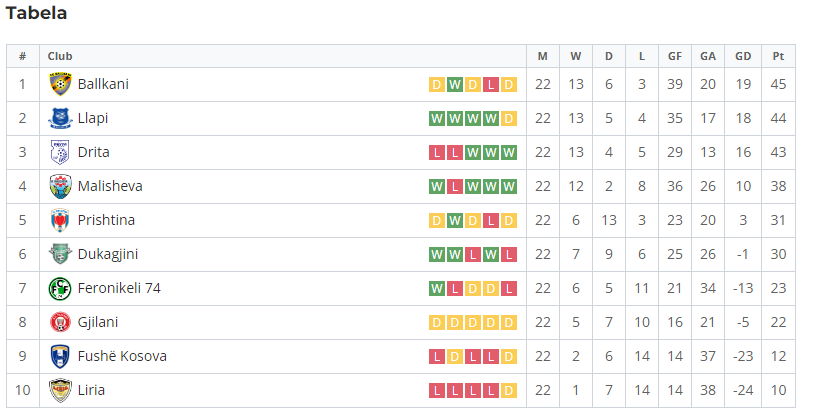Open the Feronikeli 74 team name link

119,289
